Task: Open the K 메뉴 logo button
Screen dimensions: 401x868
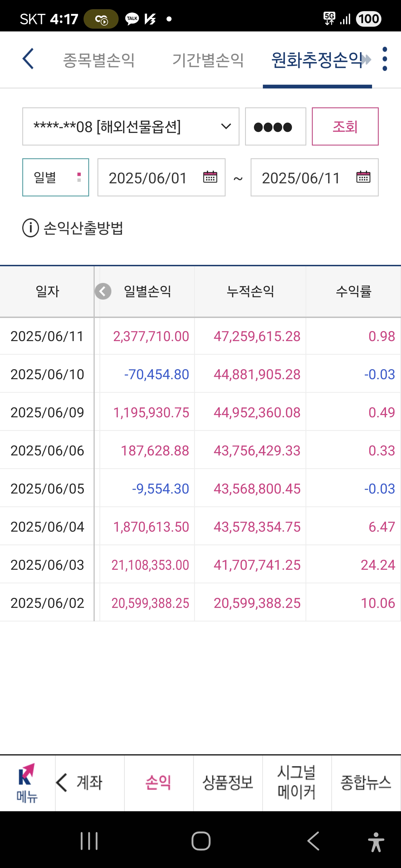Action: [x=27, y=783]
